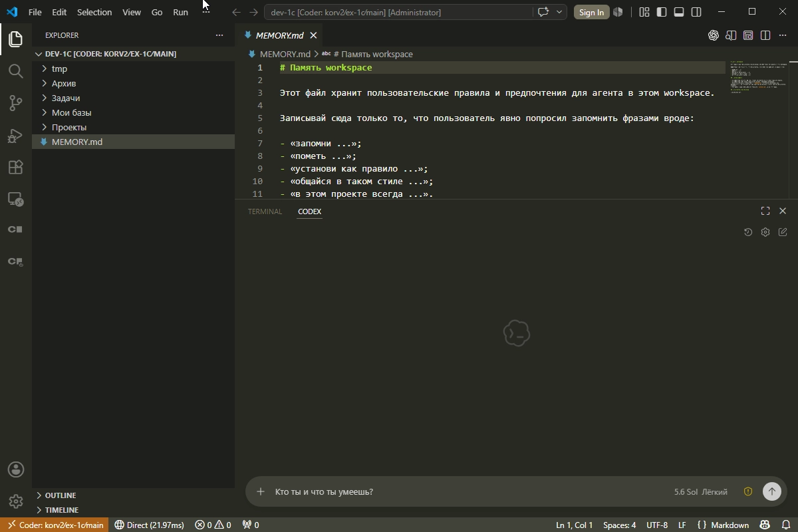Maximize the panel size

click(x=765, y=211)
